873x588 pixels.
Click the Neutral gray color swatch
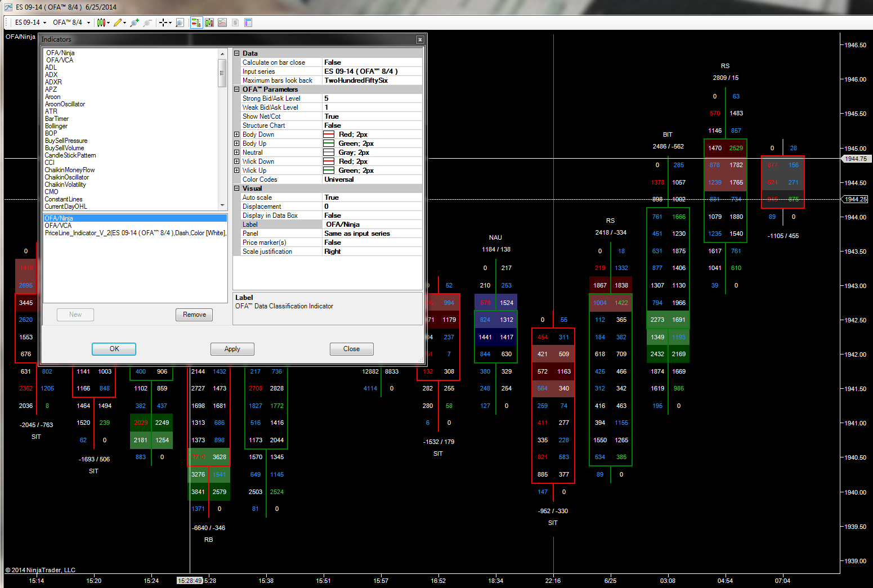(329, 152)
